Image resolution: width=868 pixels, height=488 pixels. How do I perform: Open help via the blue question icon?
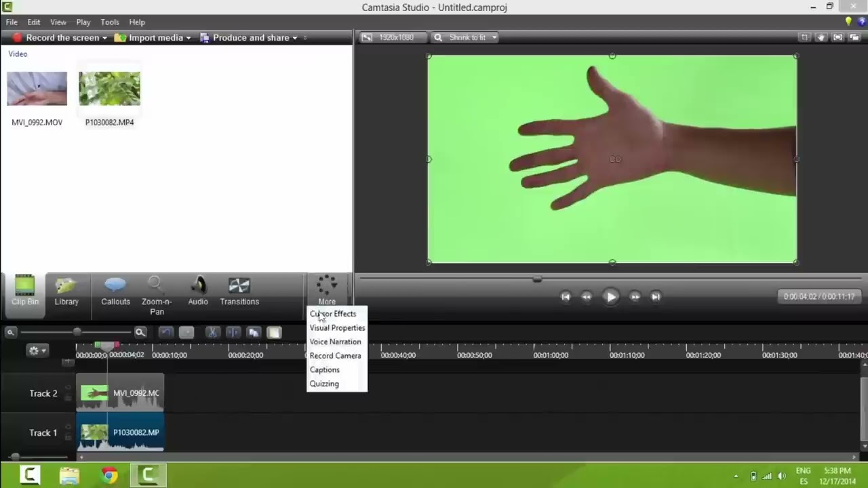coord(862,22)
